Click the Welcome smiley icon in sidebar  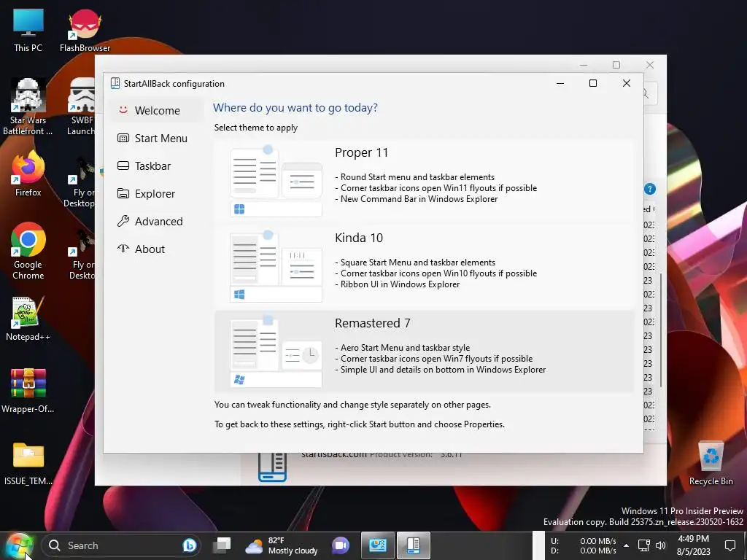[123, 110]
